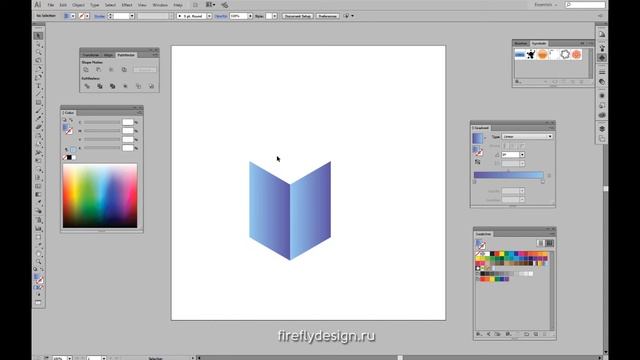The height and width of the screenshot is (360, 640).
Task: Switch to the Transform tab
Action: (x=91, y=55)
